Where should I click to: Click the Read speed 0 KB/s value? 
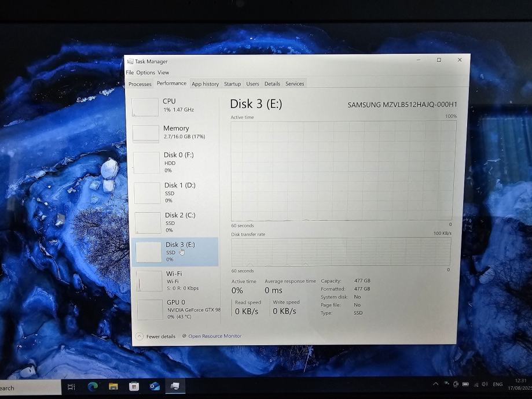247,311
